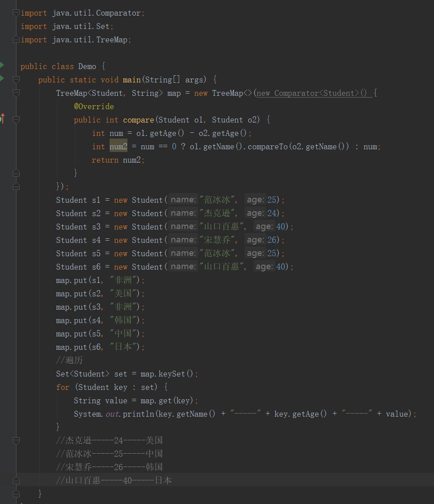Place cursor on class name Demo

[x=87, y=66]
